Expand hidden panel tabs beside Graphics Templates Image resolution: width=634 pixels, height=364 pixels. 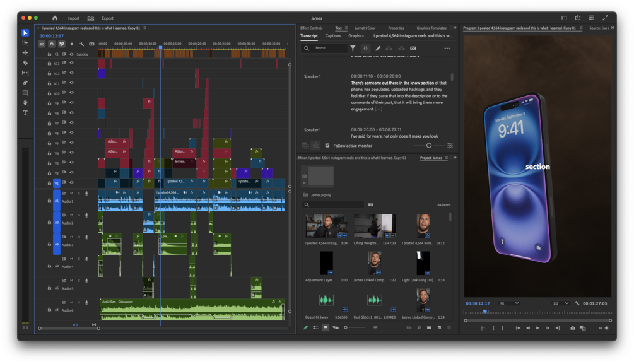pos(454,28)
